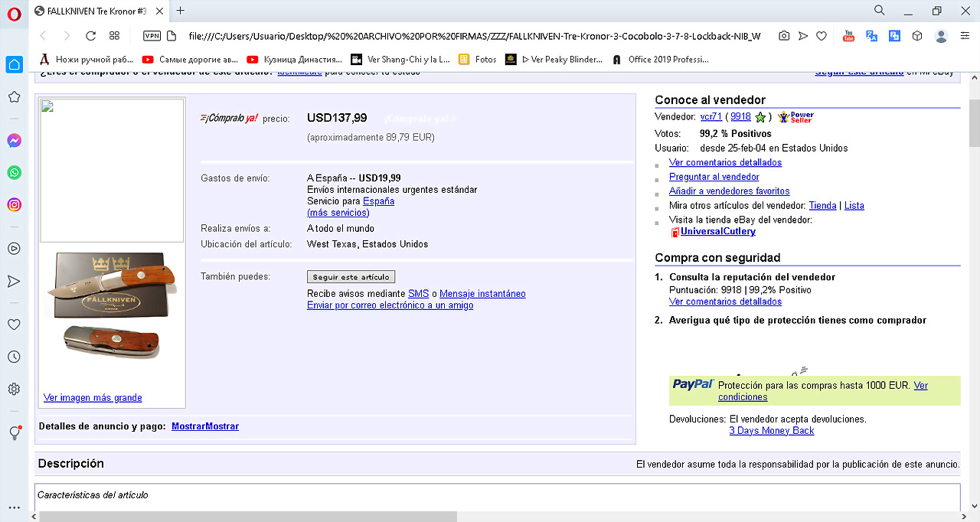Image resolution: width=980 pixels, height=522 pixels.
Task: Open the 9918 feedback score link beside vcr71
Action: coord(740,116)
